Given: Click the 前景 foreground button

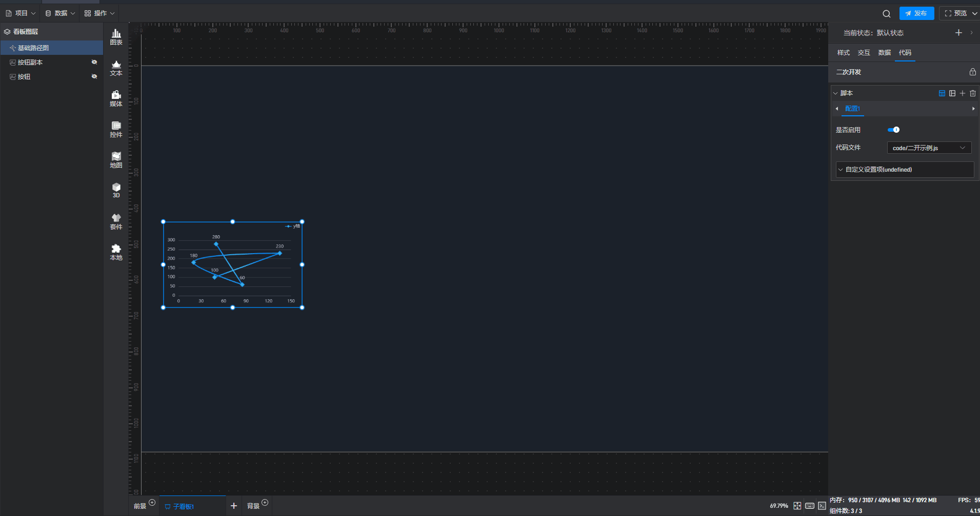Looking at the screenshot, I should (x=140, y=506).
